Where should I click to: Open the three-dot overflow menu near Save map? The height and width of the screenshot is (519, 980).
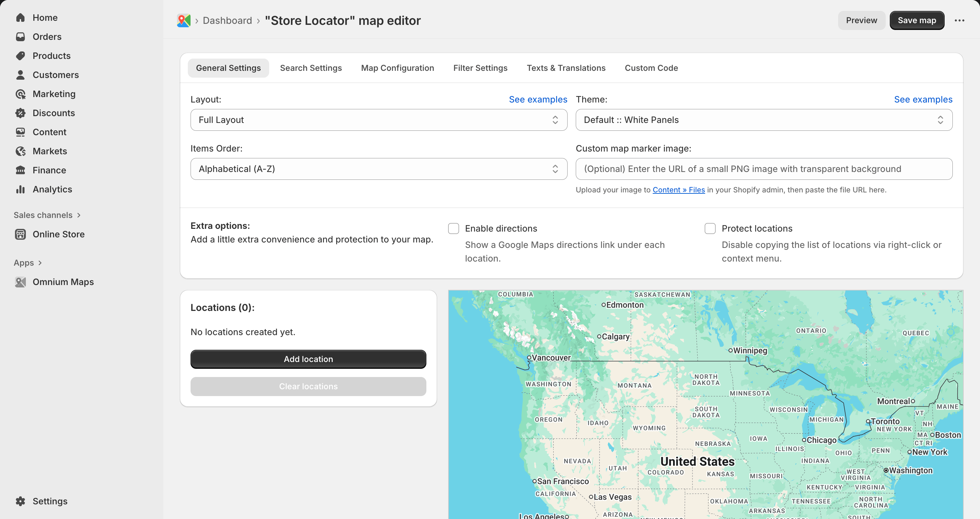(x=960, y=20)
